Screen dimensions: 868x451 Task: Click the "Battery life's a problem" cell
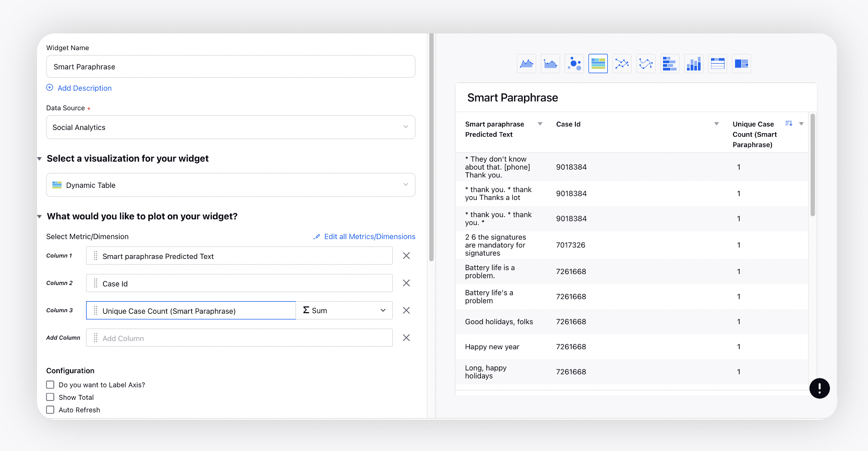coord(489,296)
